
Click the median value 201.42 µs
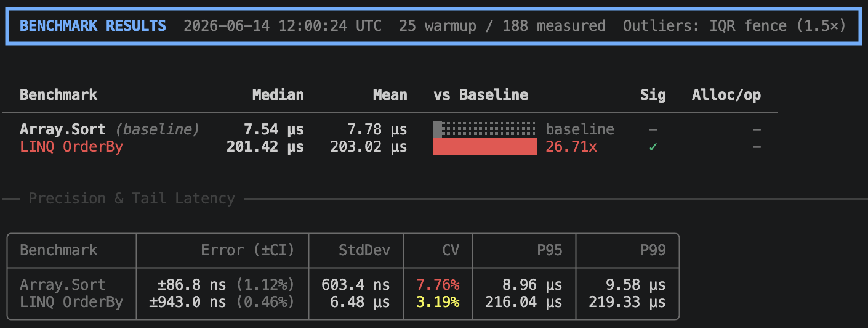(x=265, y=147)
